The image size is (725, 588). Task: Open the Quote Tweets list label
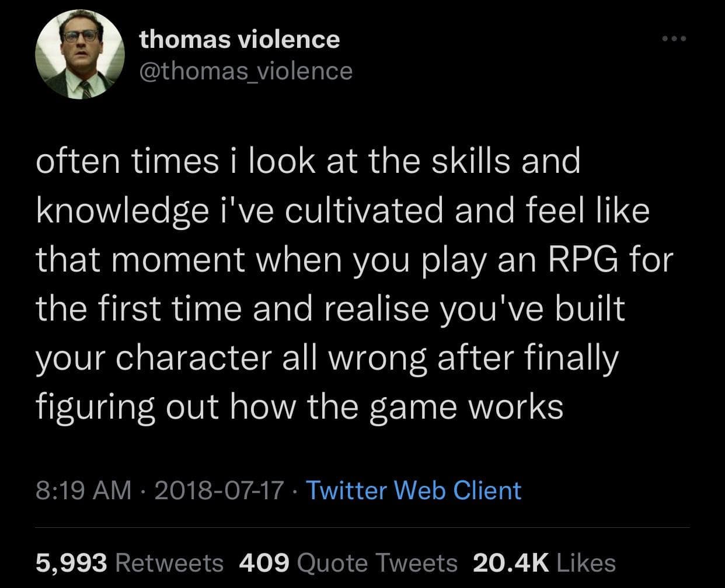coord(377,563)
